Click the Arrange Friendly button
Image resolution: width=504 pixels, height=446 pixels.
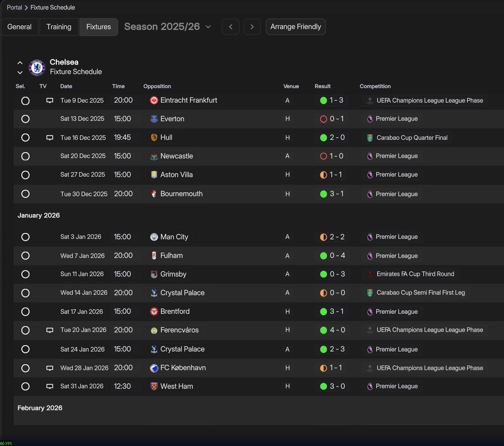(296, 27)
